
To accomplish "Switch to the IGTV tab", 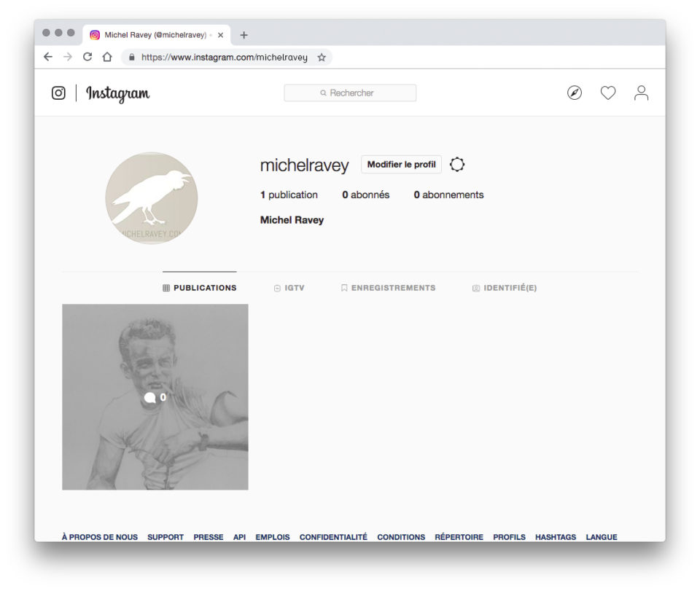I will [x=289, y=288].
